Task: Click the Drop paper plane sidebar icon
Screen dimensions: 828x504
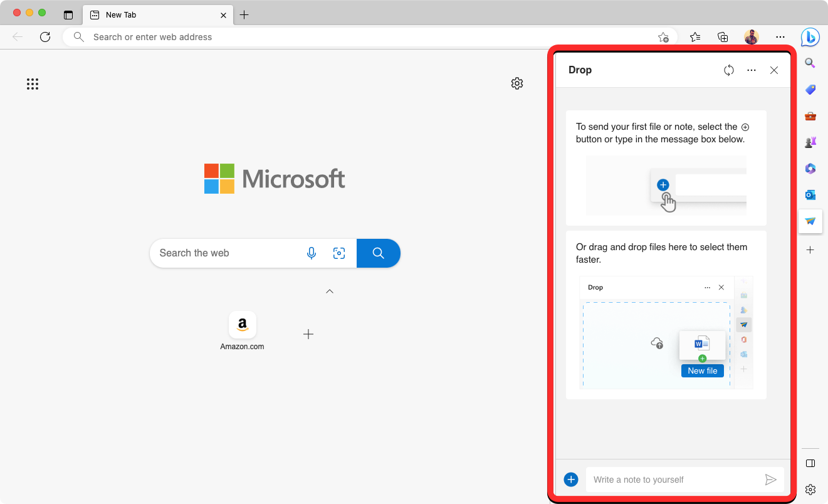Action: click(x=810, y=221)
